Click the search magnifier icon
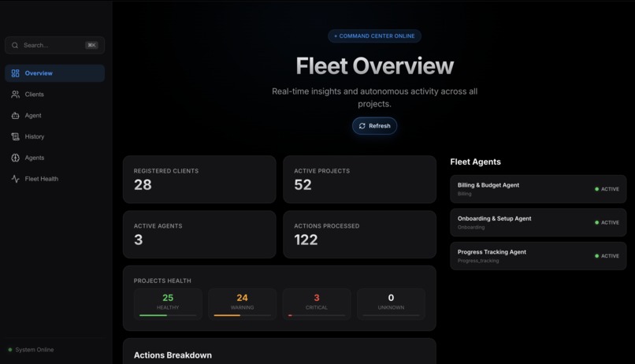 pyautogui.click(x=15, y=46)
